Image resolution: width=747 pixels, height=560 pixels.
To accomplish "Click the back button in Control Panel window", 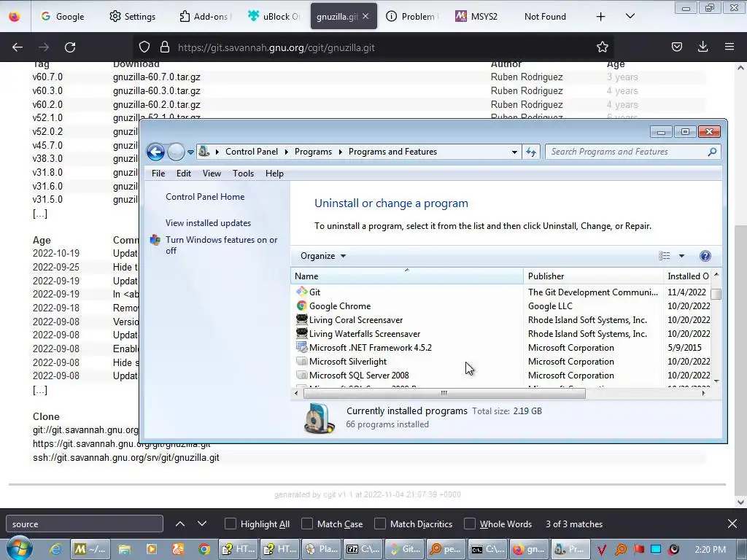I will pyautogui.click(x=155, y=152).
